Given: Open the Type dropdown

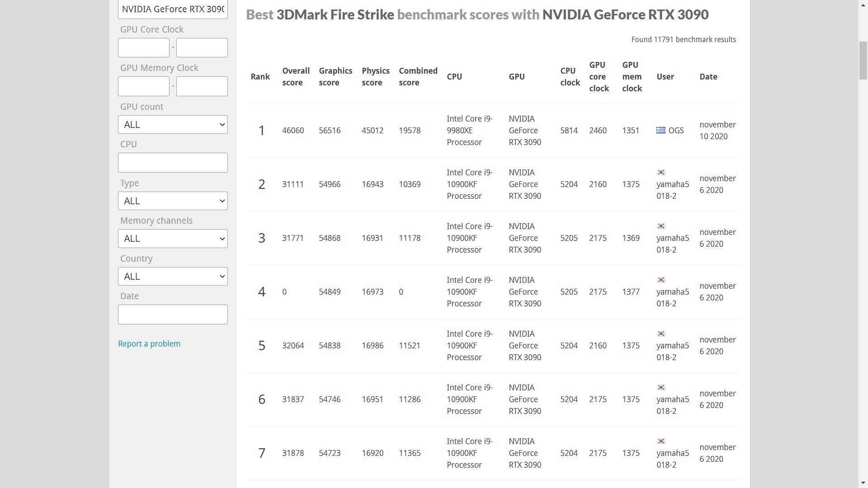Looking at the screenshot, I should click(x=173, y=201).
